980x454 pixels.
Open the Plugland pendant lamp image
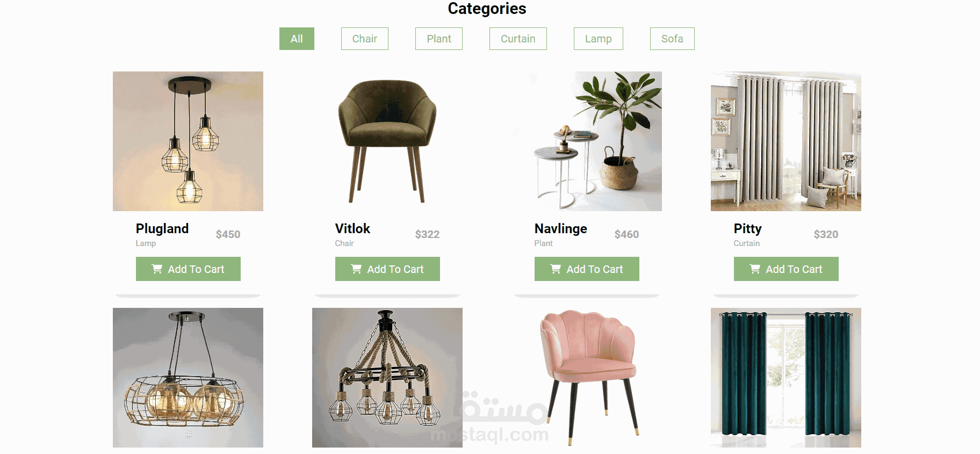pyautogui.click(x=188, y=141)
